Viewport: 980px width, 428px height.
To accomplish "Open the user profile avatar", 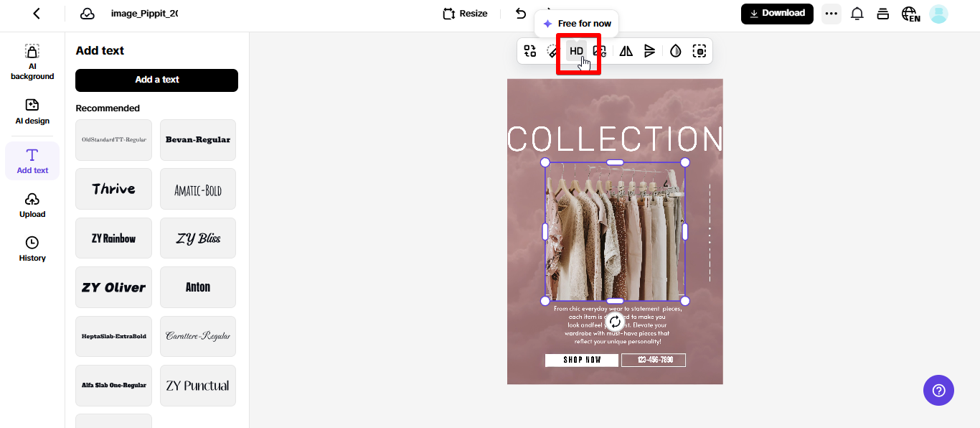I will tap(938, 14).
